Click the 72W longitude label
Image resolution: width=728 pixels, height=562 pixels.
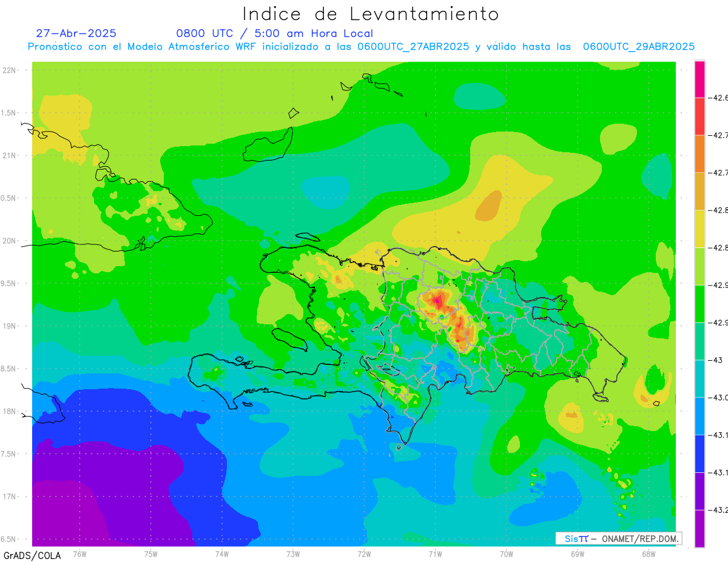click(364, 554)
